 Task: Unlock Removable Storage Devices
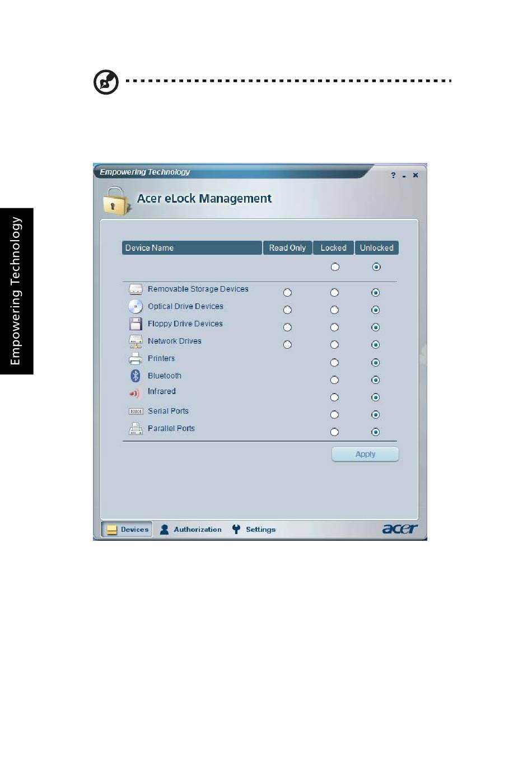(x=376, y=293)
